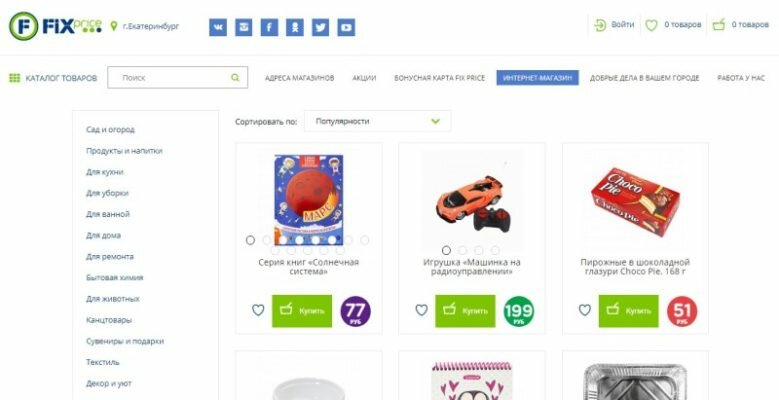Focus the Поиск search field

click(177, 78)
